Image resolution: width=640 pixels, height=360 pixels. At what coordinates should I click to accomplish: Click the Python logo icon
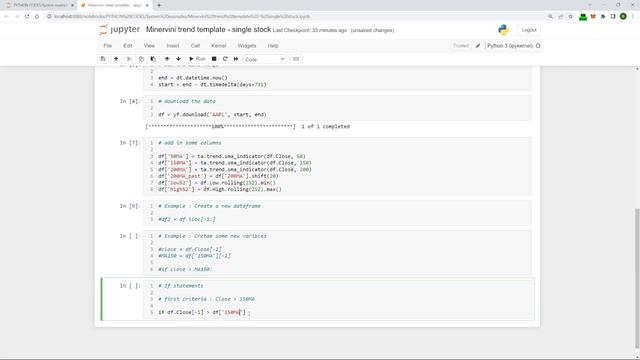pos(503,30)
